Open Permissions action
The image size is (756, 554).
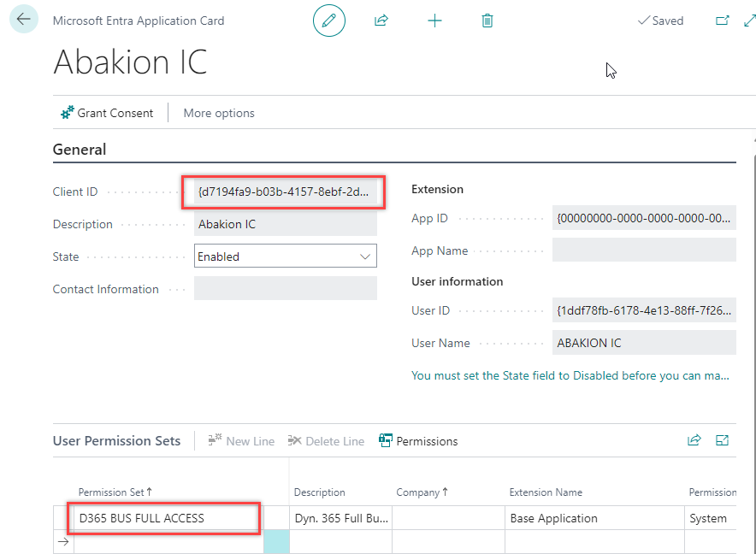pyautogui.click(x=418, y=440)
